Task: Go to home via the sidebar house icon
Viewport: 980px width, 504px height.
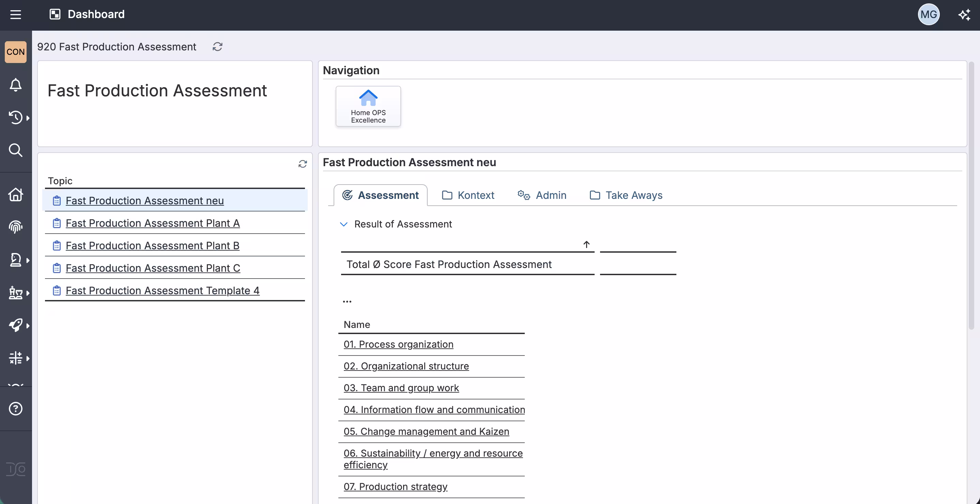Action: pos(15,194)
